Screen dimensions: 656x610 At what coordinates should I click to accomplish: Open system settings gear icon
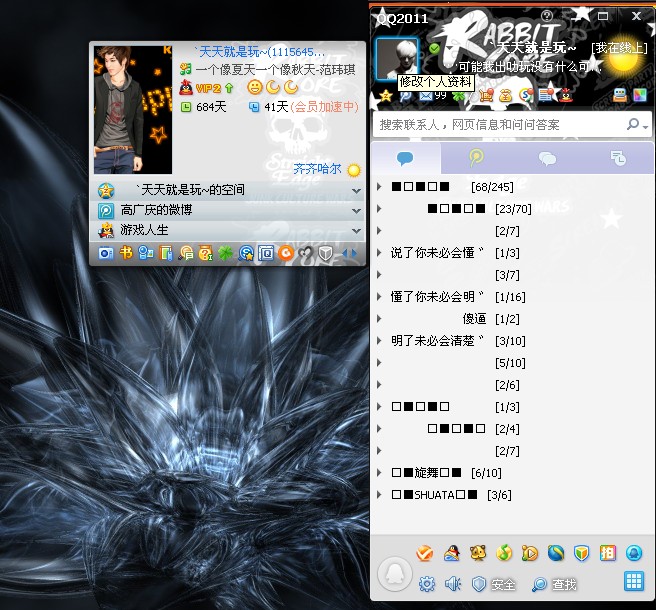[x=427, y=584]
